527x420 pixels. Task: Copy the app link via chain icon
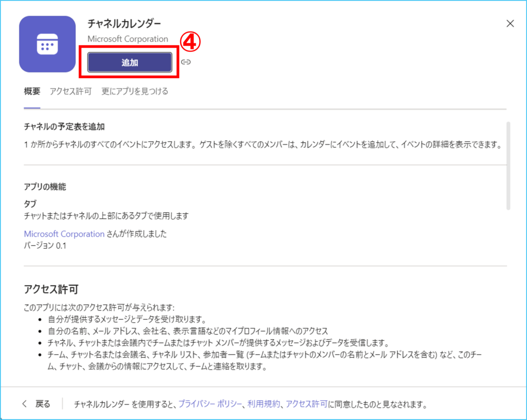186,62
